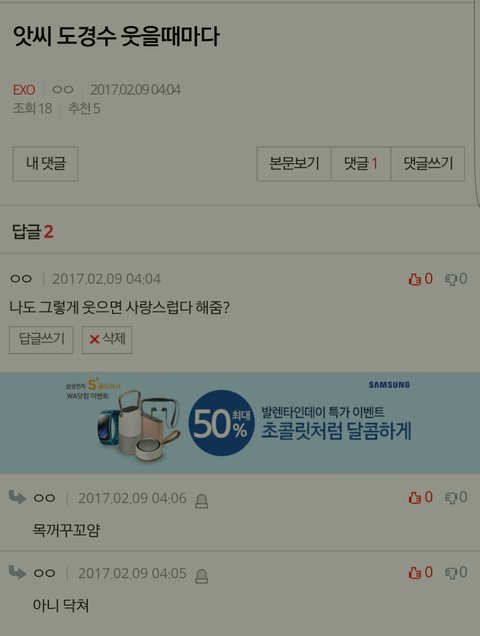
Task: Downvote the 04:05 reply
Action: tap(456, 572)
